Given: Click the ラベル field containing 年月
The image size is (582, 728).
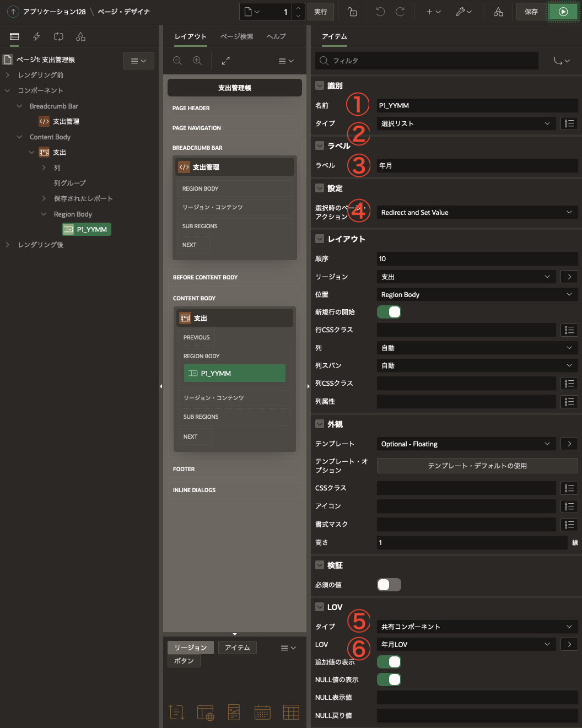Looking at the screenshot, I should pyautogui.click(x=477, y=165).
